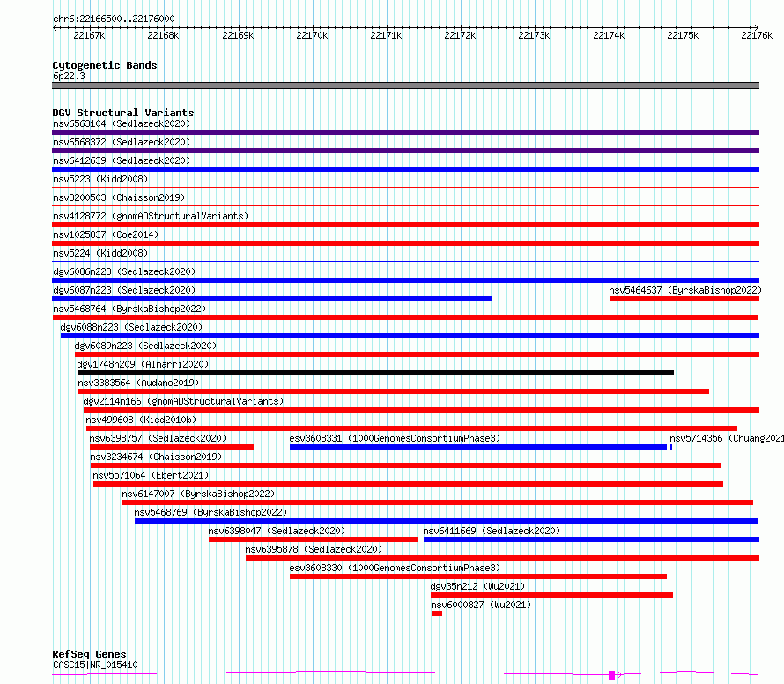Select nsv4128772 (gnomADStructuralVariants) label
This screenshot has width=784, height=684.
[151, 216]
